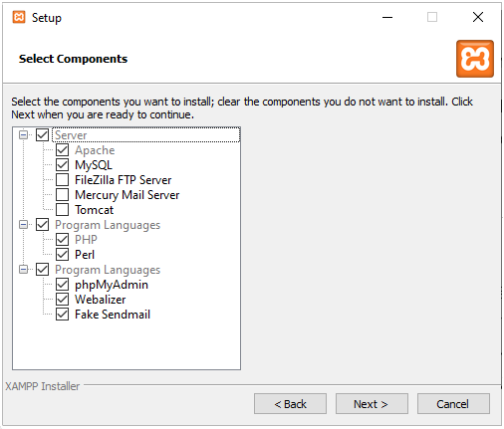Select the Tomcat tree label
The height and width of the screenshot is (429, 504).
(95, 210)
